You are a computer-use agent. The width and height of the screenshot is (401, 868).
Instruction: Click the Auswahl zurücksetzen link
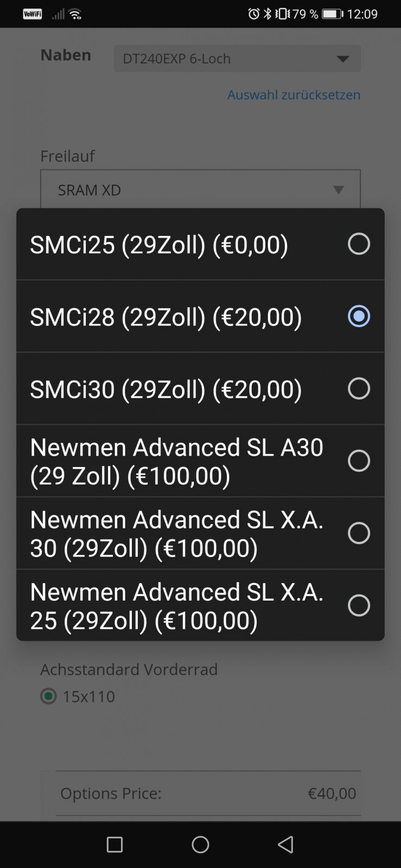[294, 95]
